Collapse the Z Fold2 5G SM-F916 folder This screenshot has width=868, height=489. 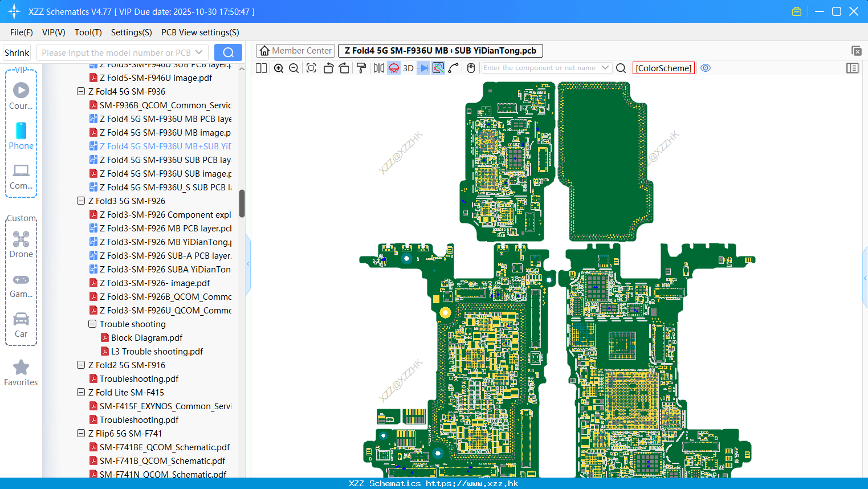pos(81,365)
